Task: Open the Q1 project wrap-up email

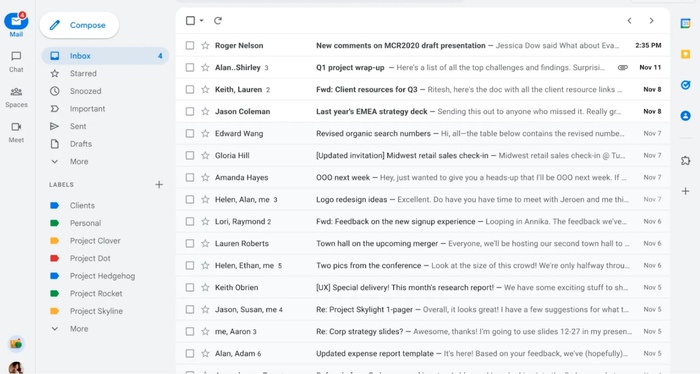Action: click(423, 67)
